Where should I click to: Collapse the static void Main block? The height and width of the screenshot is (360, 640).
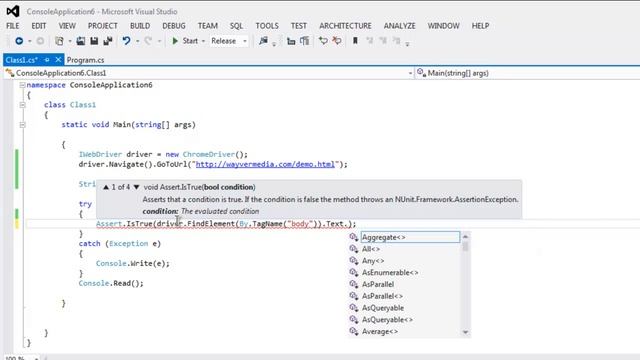(x=22, y=125)
